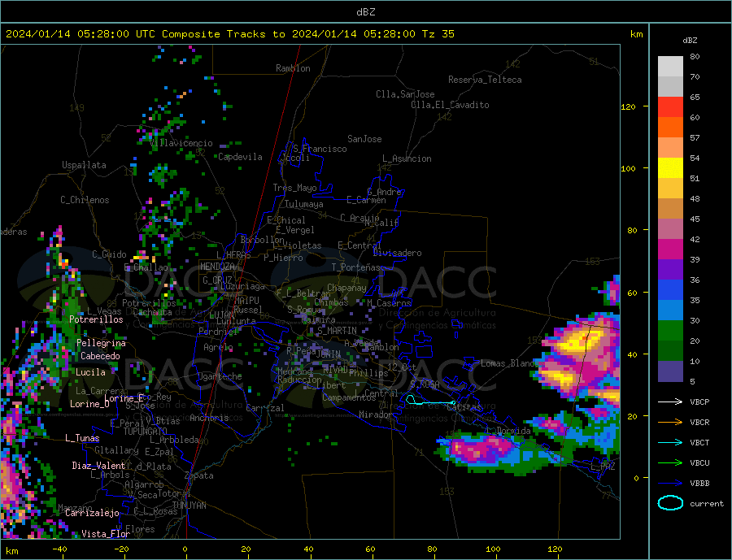Click the Pellegrina label

click(x=101, y=343)
